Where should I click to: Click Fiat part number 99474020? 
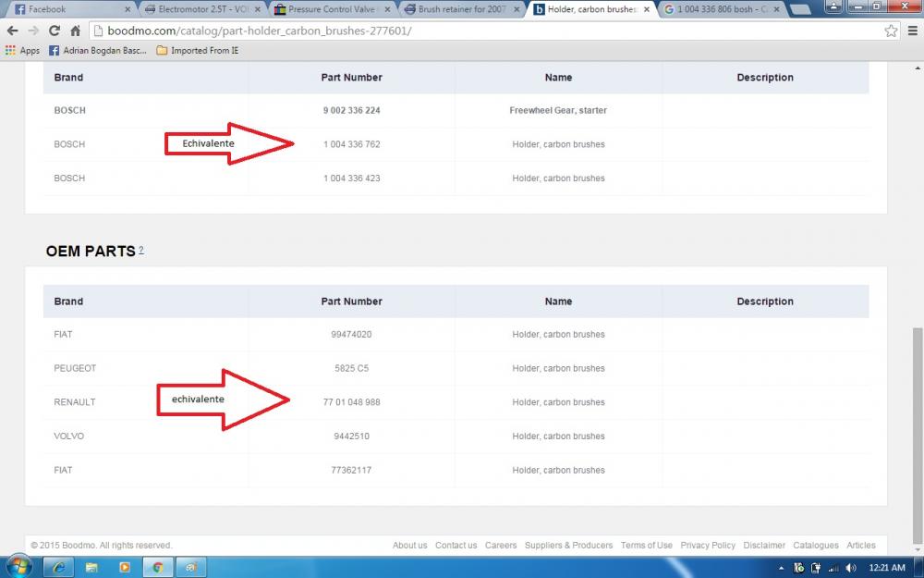coord(352,335)
